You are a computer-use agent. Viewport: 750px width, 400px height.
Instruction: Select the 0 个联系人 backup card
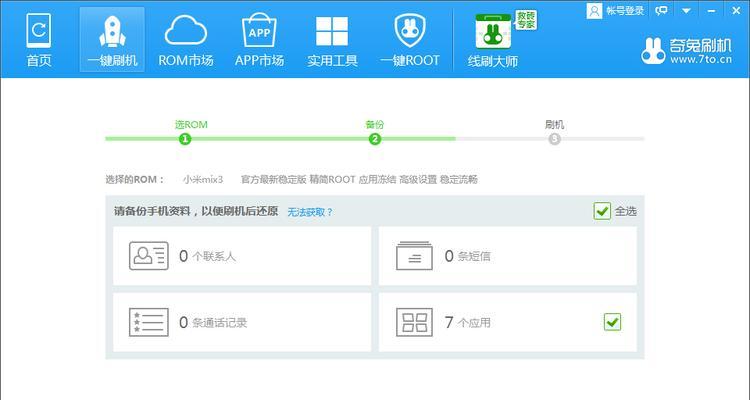242,256
